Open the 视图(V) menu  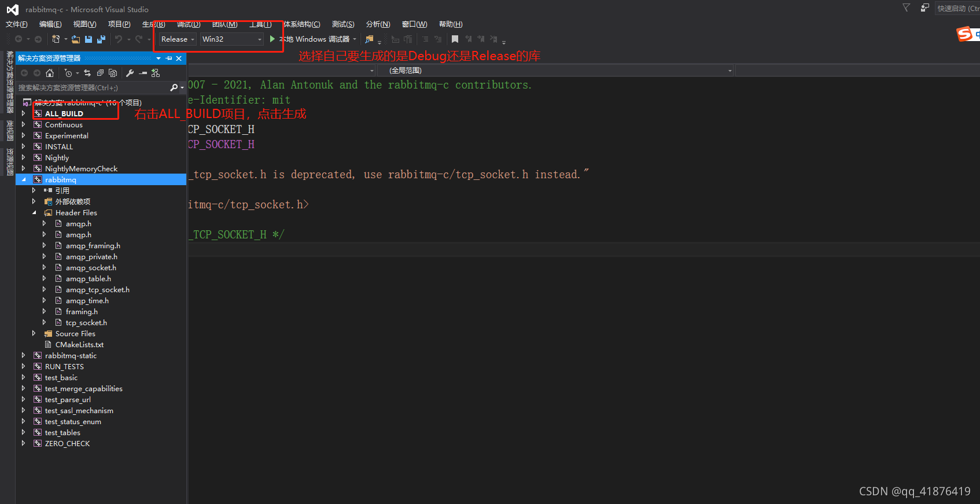pyautogui.click(x=84, y=24)
